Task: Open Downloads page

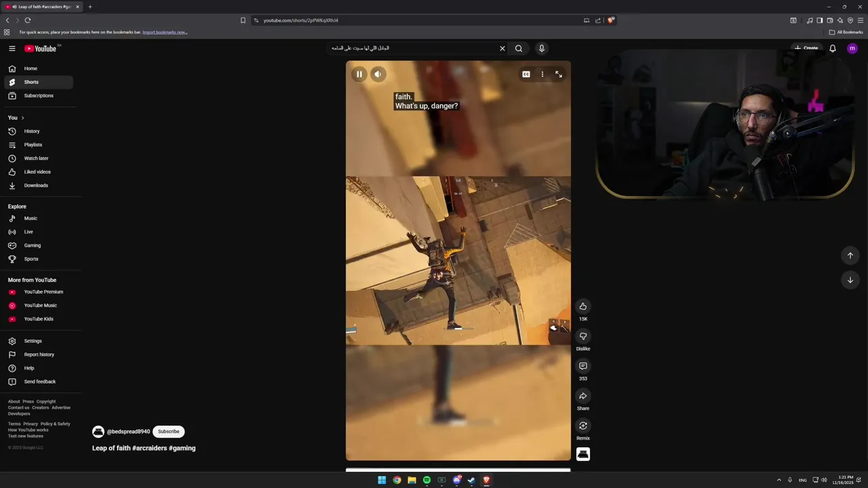Action: pos(39,185)
